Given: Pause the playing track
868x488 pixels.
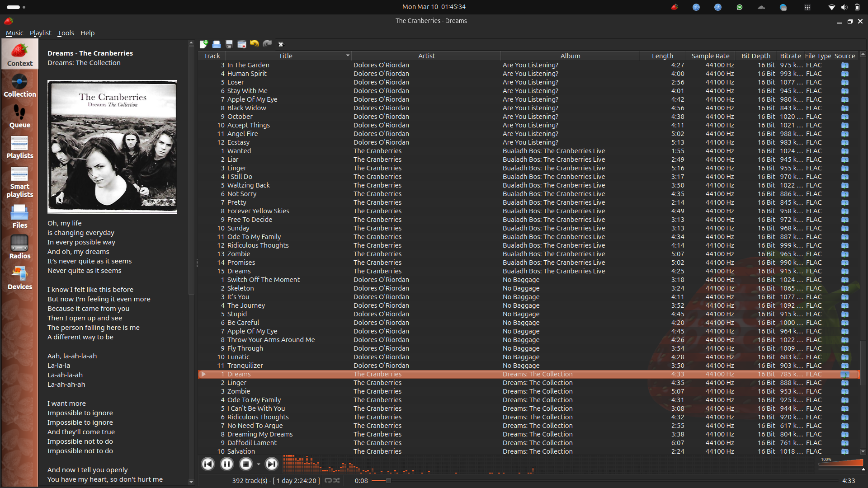Looking at the screenshot, I should pyautogui.click(x=227, y=464).
